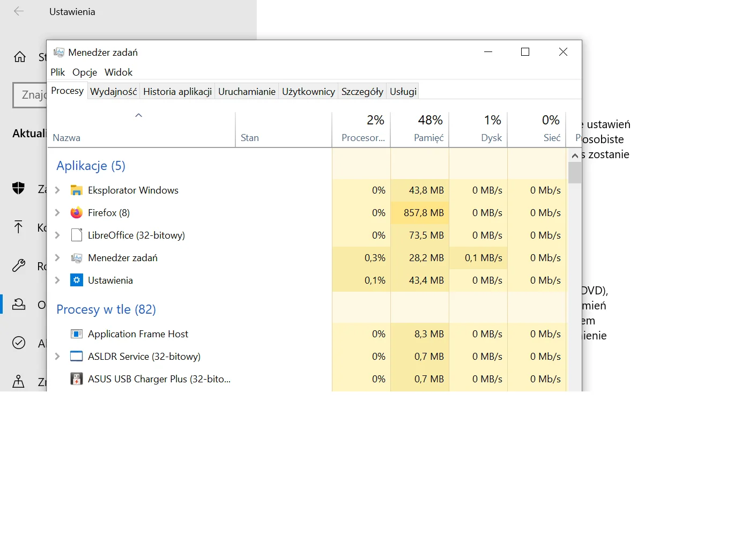Expand the Eksplorator Windows process
Image resolution: width=756 pixels, height=533 pixels.
(x=57, y=190)
